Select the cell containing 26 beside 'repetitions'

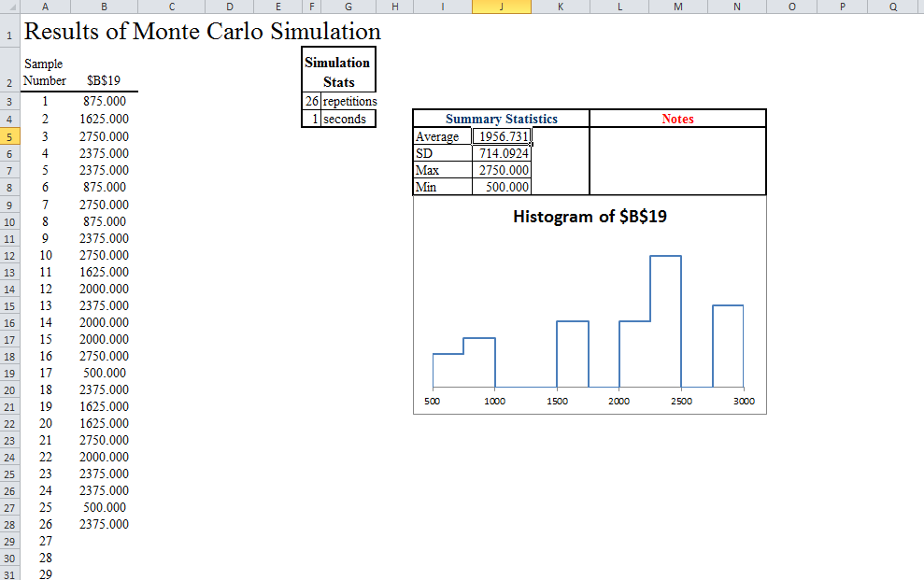[x=312, y=101]
